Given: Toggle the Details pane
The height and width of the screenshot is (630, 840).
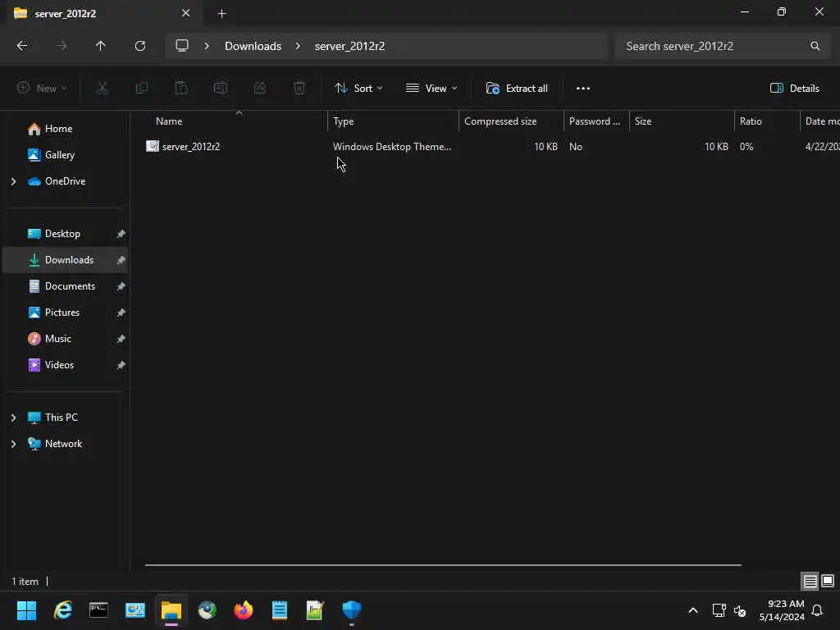Looking at the screenshot, I should click(x=794, y=89).
